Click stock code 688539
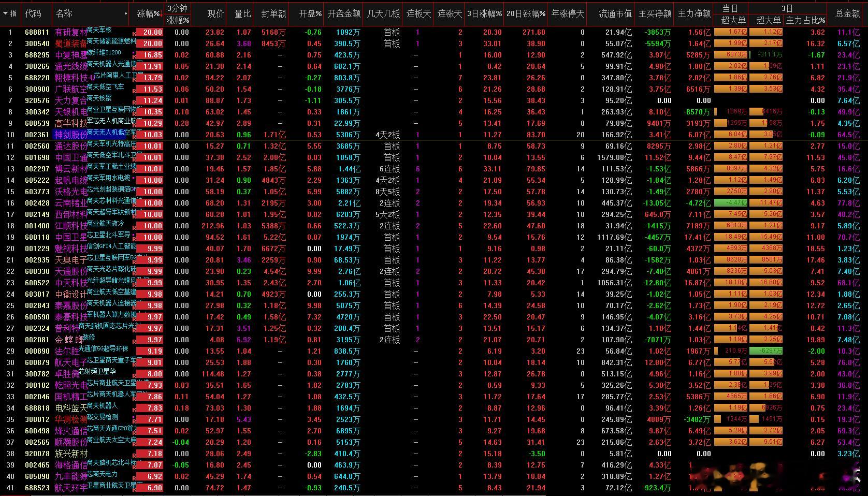 pyautogui.click(x=37, y=123)
